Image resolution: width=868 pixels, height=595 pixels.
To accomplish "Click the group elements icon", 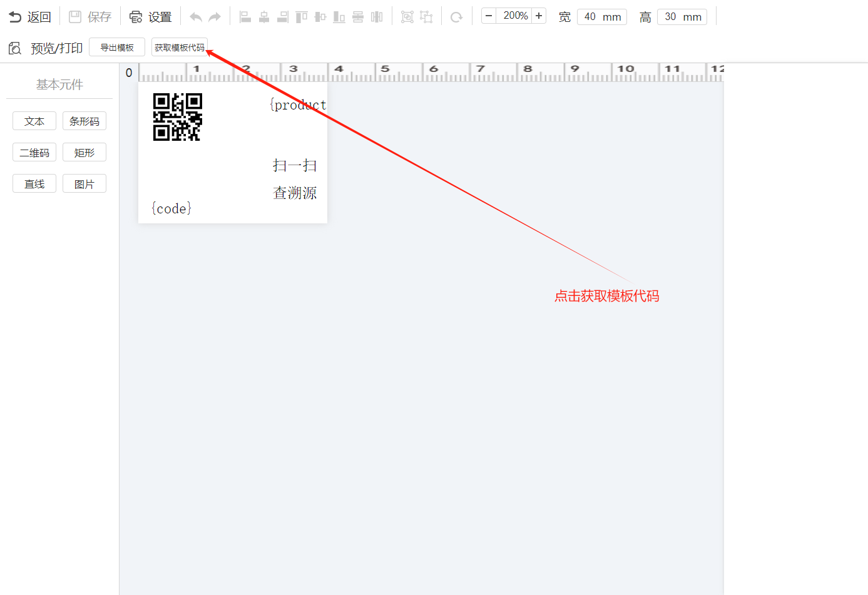I will pos(407,17).
